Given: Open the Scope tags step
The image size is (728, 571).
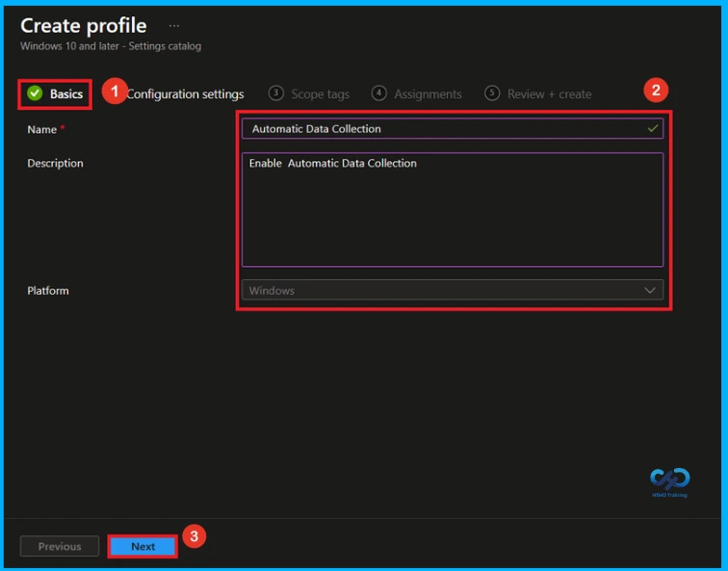Looking at the screenshot, I should pyautogui.click(x=309, y=93).
